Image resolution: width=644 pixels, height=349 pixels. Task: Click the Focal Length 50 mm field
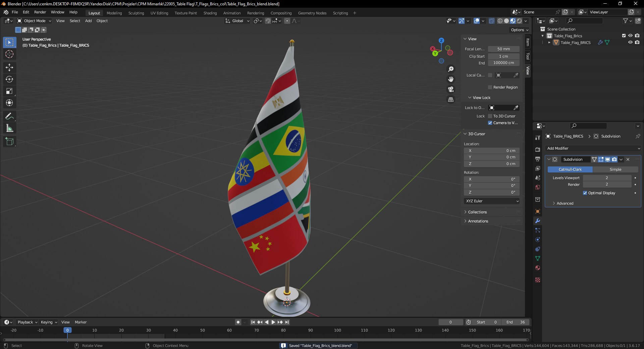click(503, 49)
